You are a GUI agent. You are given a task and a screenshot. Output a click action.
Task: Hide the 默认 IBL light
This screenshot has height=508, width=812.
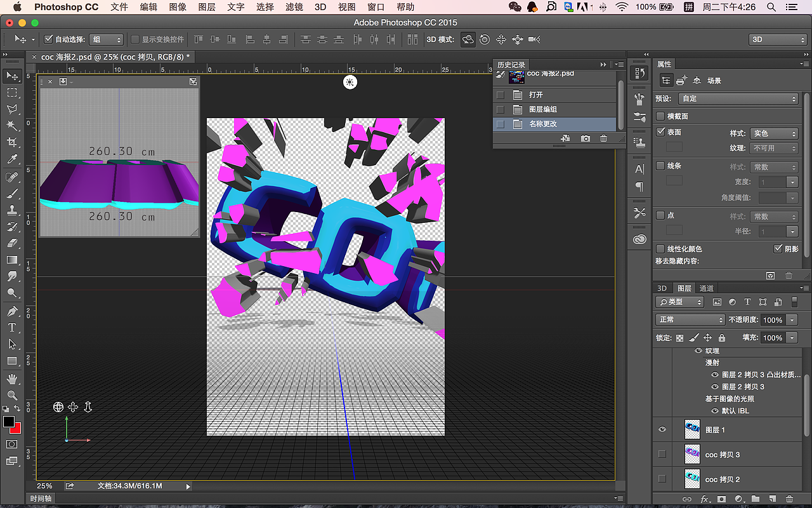715,411
